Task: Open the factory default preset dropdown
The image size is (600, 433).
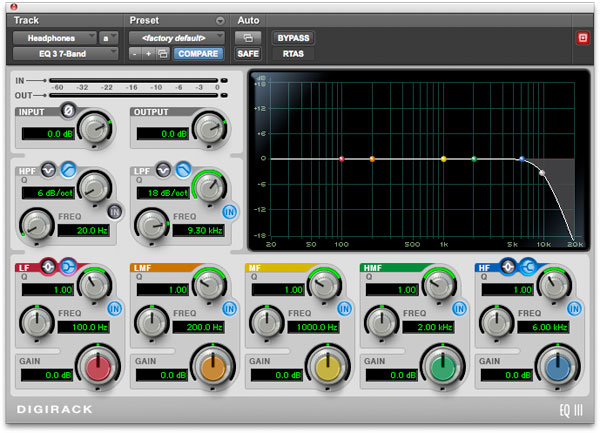Action: [176, 38]
